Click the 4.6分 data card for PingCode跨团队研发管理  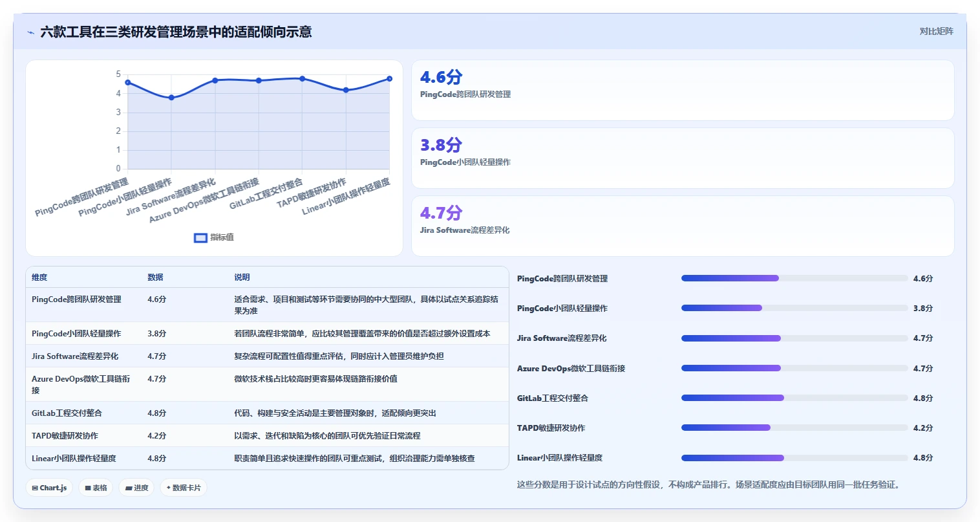coord(683,91)
